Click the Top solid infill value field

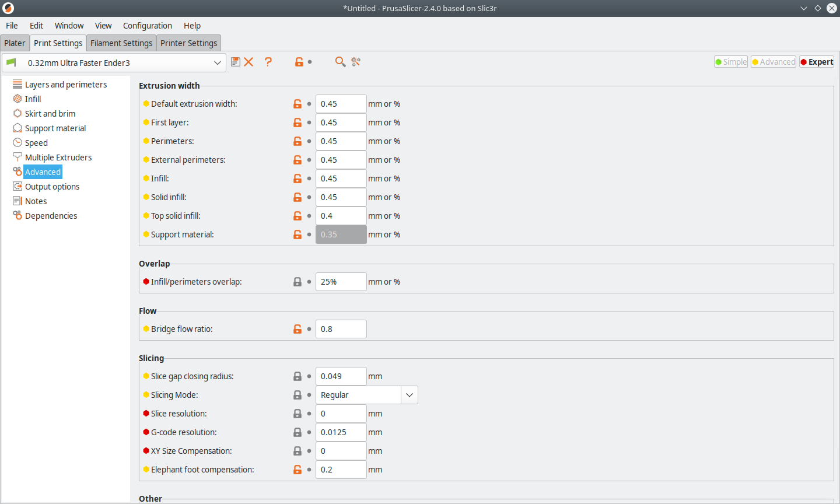341,216
